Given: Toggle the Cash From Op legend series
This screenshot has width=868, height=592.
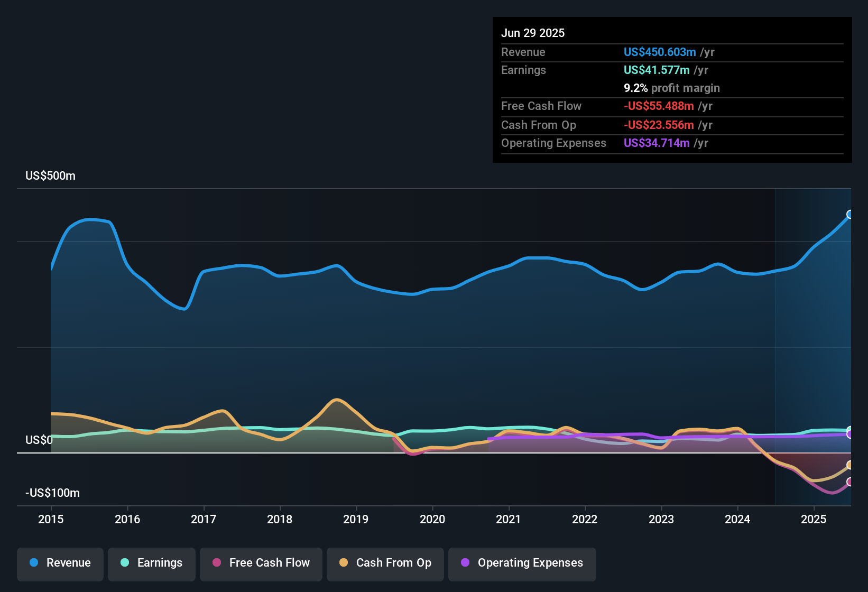Looking at the screenshot, I should 385,563.
